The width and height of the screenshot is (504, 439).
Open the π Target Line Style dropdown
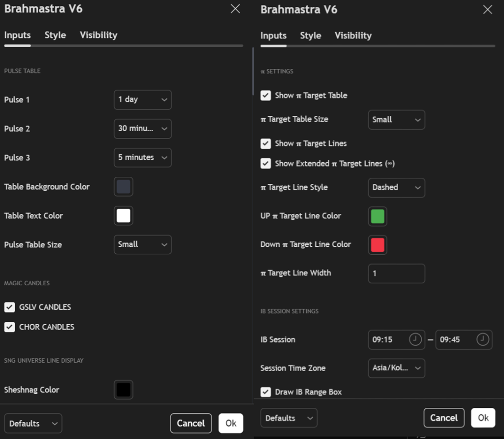click(x=396, y=187)
